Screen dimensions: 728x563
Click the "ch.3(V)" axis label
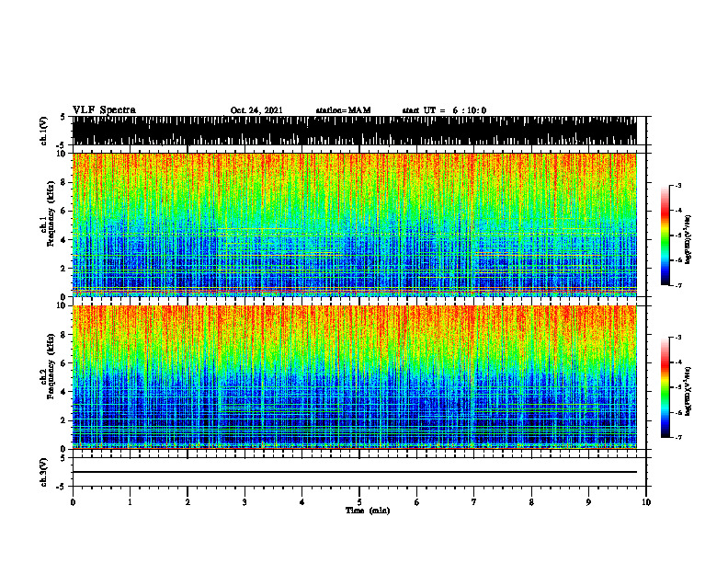[x=44, y=472]
